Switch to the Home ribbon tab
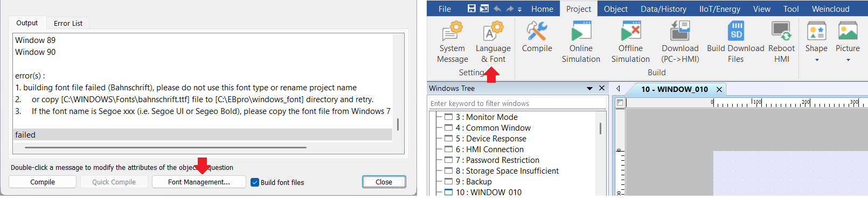The image size is (868, 200). click(542, 9)
